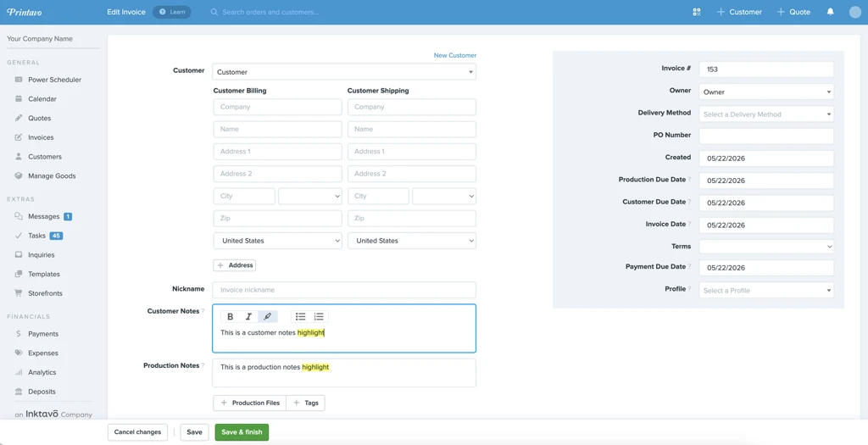Insert a bulleted list in Customer Notes
The height and width of the screenshot is (445, 868).
[x=301, y=317]
